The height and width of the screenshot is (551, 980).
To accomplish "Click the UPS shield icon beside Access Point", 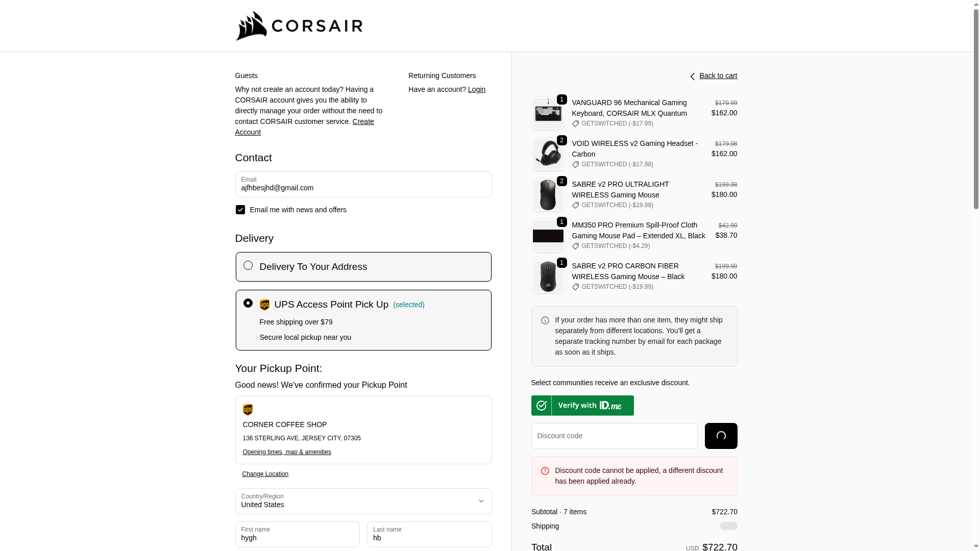I will 264,305.
